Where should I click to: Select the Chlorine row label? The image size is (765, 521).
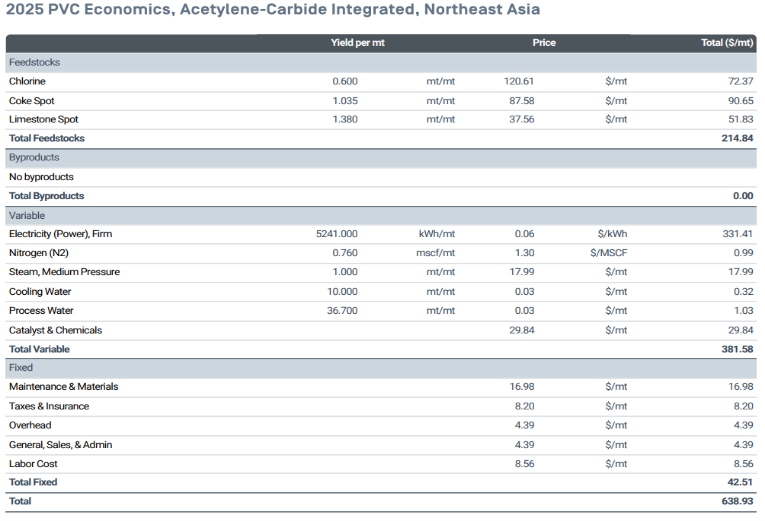pos(27,81)
